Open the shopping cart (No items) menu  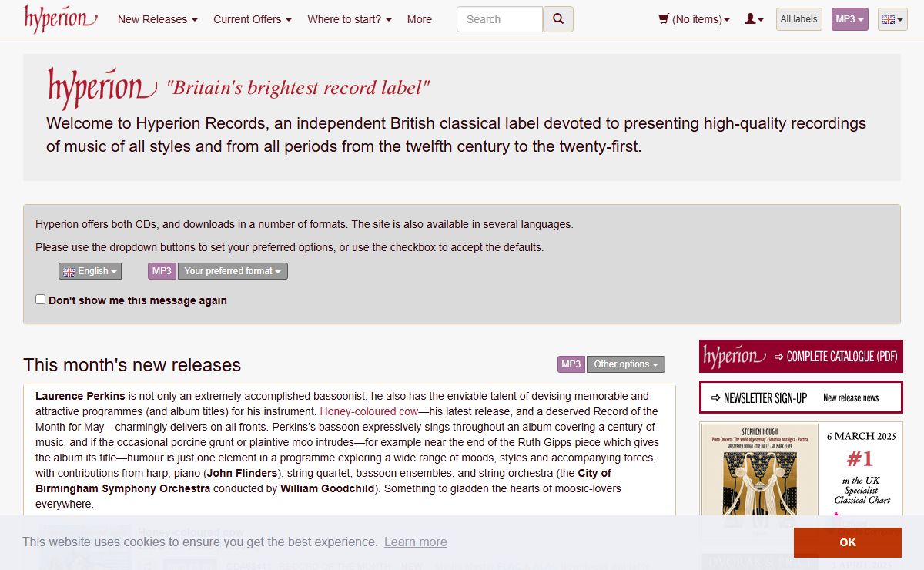pyautogui.click(x=694, y=19)
